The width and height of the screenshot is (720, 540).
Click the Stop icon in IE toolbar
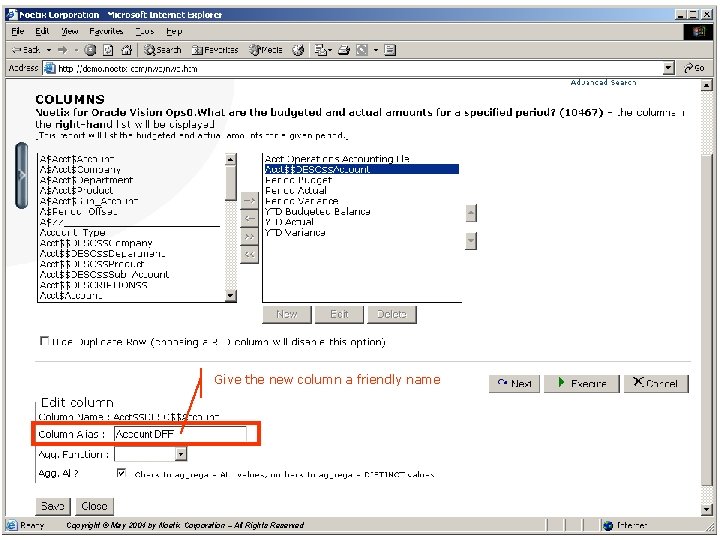coord(90,50)
